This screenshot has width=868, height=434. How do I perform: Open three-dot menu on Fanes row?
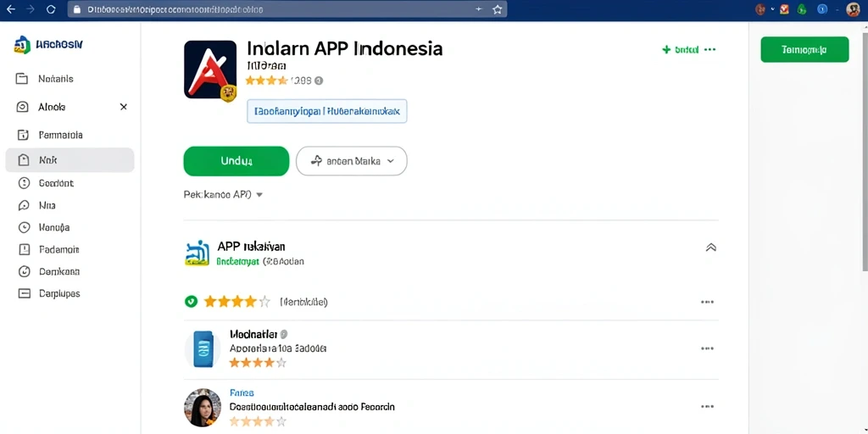pos(708,407)
